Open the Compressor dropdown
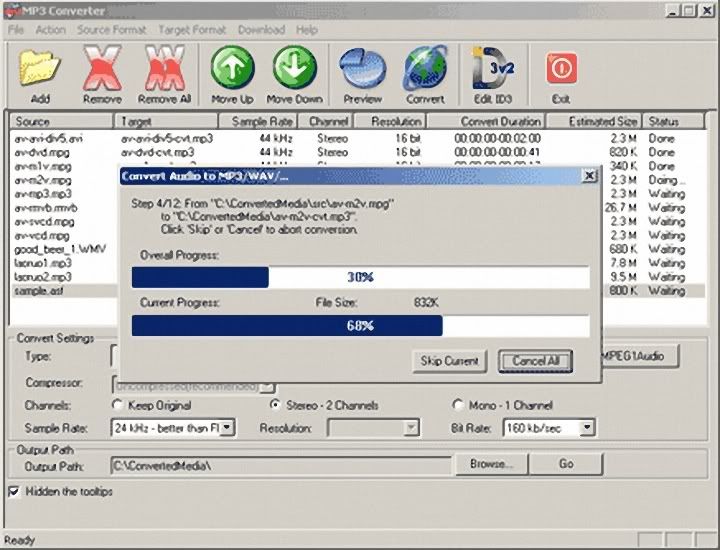This screenshot has height=550, width=720. pyautogui.click(x=267, y=387)
